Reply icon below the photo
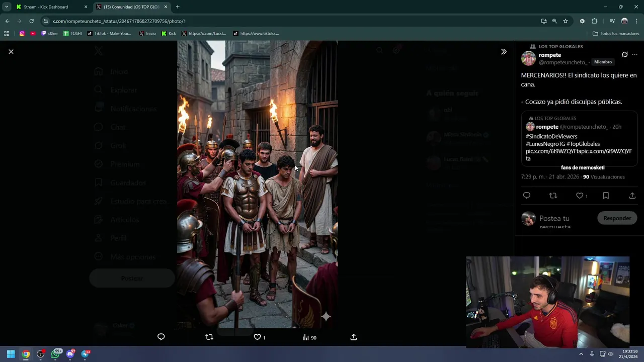Screen dimensions: 644x362 [161, 337]
